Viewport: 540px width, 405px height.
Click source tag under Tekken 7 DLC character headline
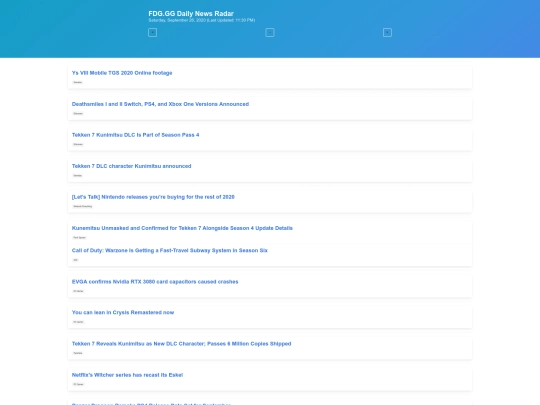coord(77,175)
